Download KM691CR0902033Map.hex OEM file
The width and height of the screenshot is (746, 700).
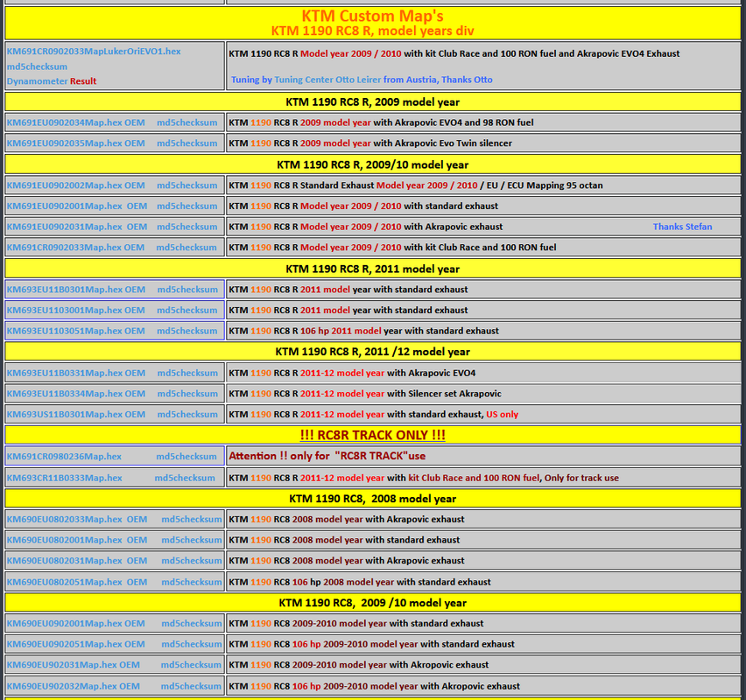coord(75,248)
